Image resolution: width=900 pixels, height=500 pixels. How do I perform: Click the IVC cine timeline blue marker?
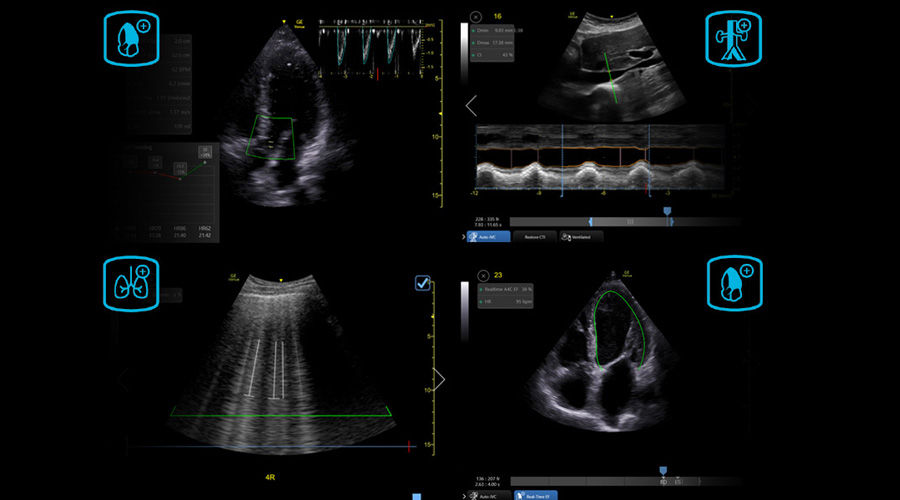[667, 212]
